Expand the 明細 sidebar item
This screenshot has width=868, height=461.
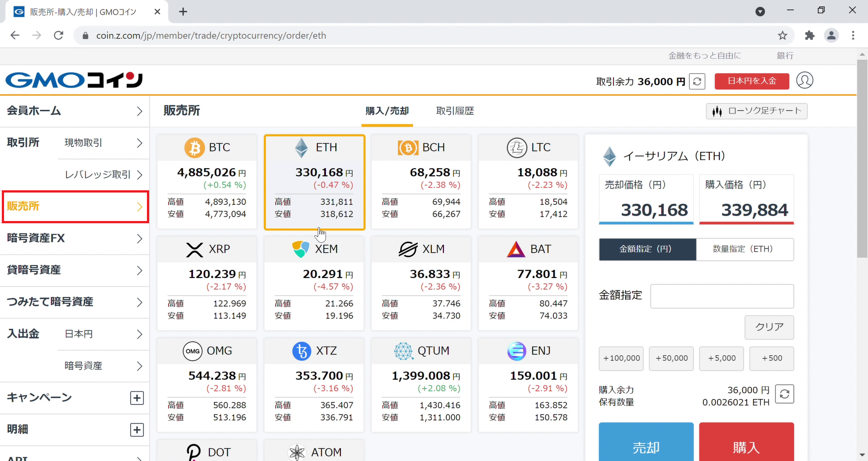pos(137,429)
